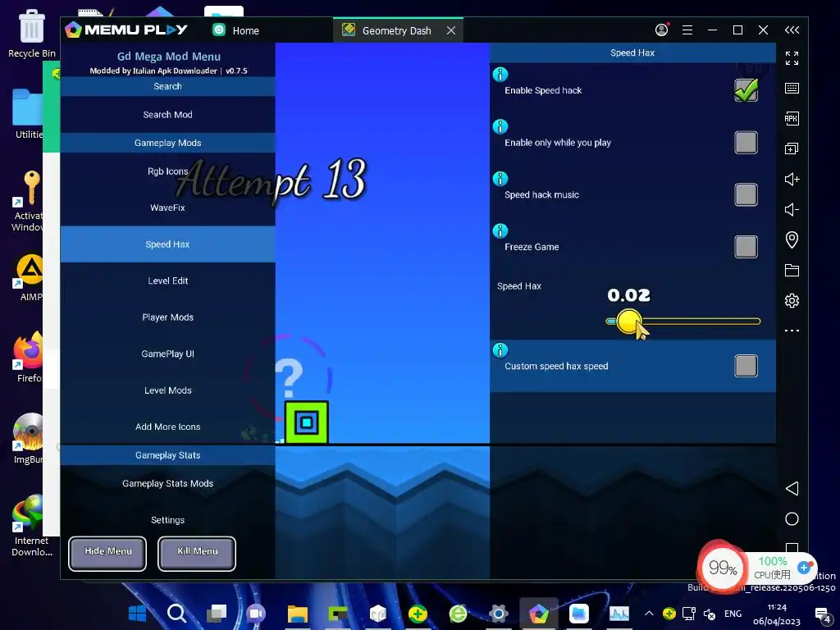The width and height of the screenshot is (840, 630).
Task: Select Speed Hax in mod menu
Action: [167, 244]
